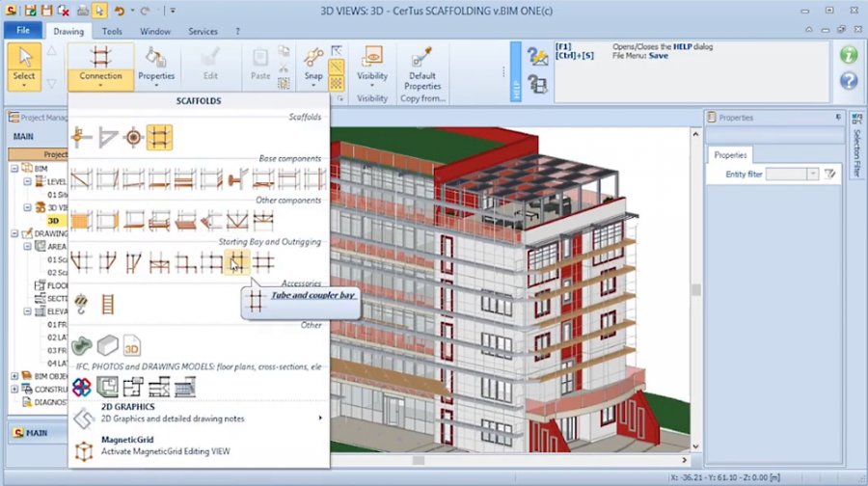Open the Visibility dropdown
Image resolution: width=868 pixels, height=486 pixels.
(x=372, y=86)
